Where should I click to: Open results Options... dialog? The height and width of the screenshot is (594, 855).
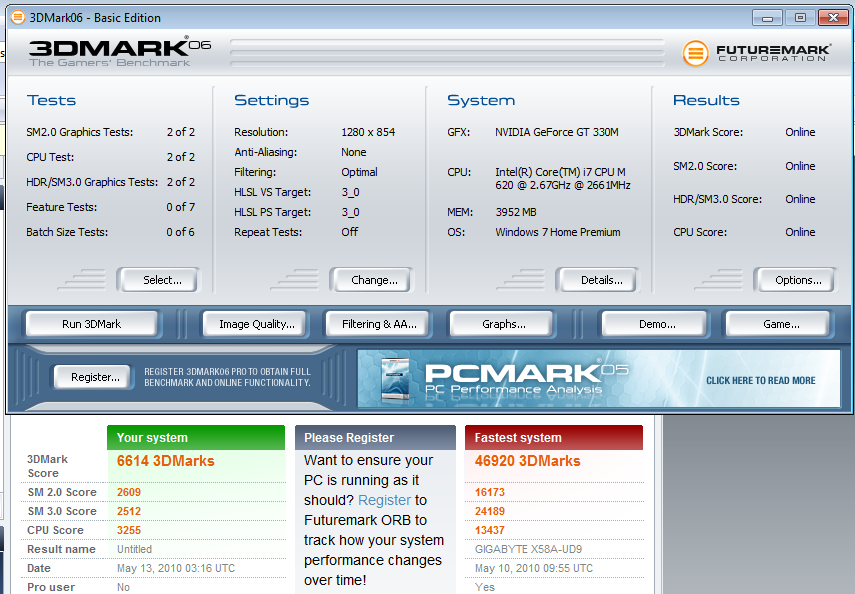(x=795, y=280)
